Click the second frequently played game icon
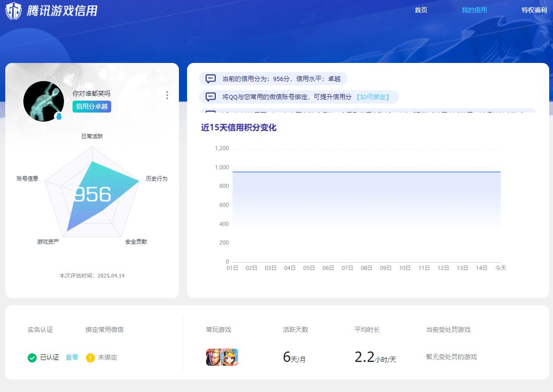This screenshot has height=392, width=553. pos(230,357)
